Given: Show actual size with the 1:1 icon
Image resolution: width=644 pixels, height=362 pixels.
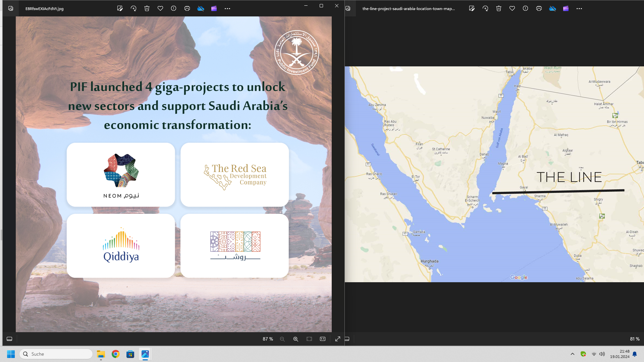Looking at the screenshot, I should pyautogui.click(x=323, y=339).
